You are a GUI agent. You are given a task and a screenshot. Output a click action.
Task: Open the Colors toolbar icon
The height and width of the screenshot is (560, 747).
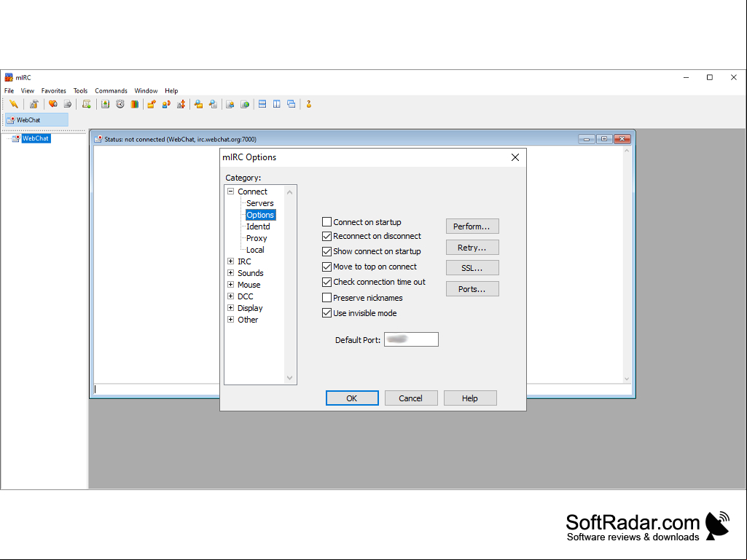135,104
